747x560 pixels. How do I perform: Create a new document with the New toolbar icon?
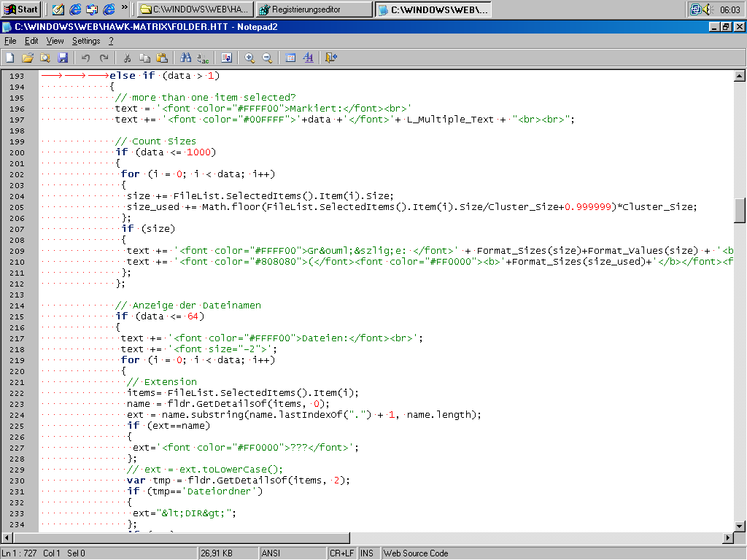pos(10,58)
